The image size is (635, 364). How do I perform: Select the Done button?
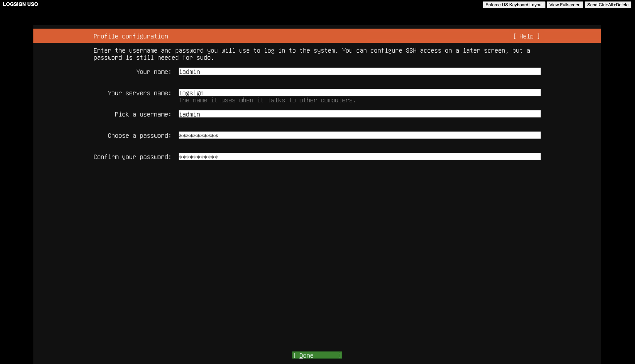click(317, 355)
